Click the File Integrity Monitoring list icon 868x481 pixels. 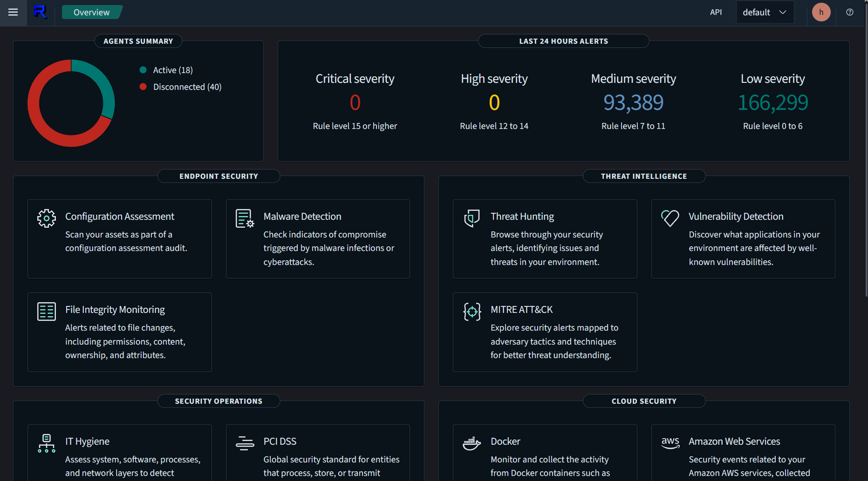click(47, 311)
